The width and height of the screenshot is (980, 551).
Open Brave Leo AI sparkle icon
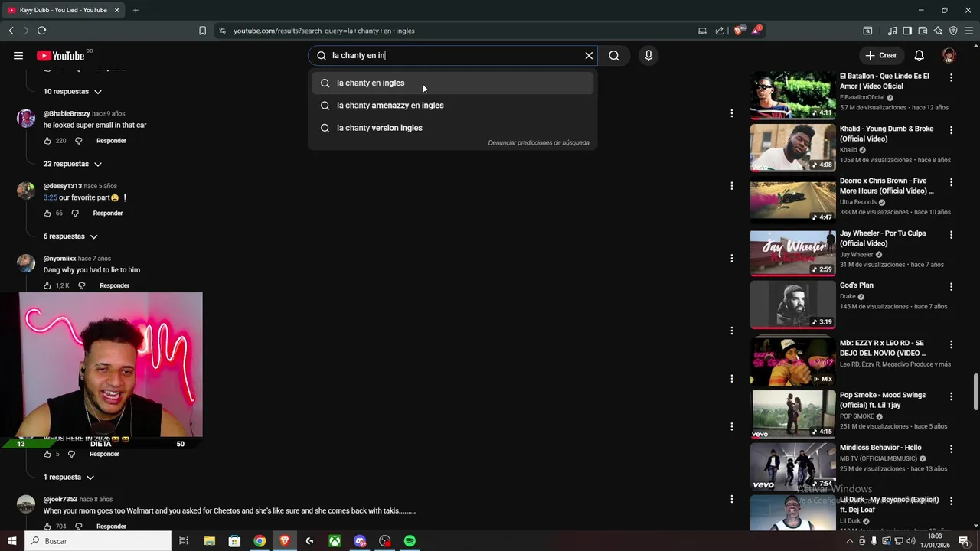(938, 31)
